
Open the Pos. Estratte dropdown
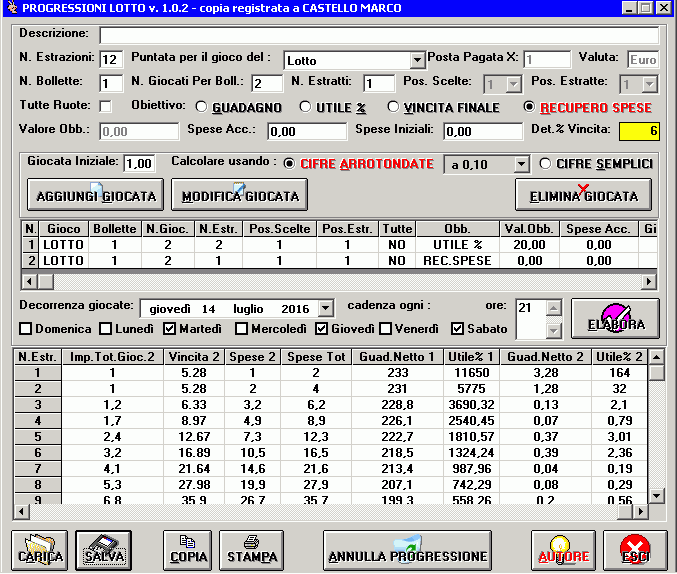pyautogui.click(x=649, y=84)
